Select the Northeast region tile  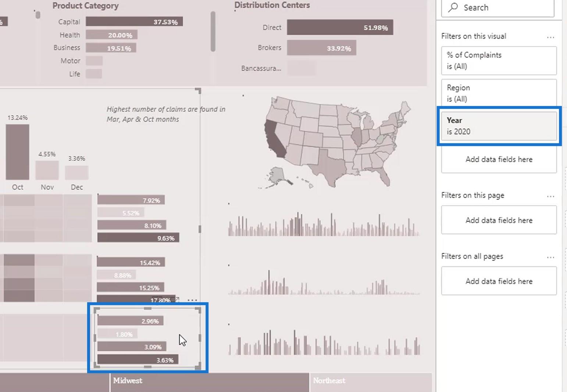(x=371, y=382)
